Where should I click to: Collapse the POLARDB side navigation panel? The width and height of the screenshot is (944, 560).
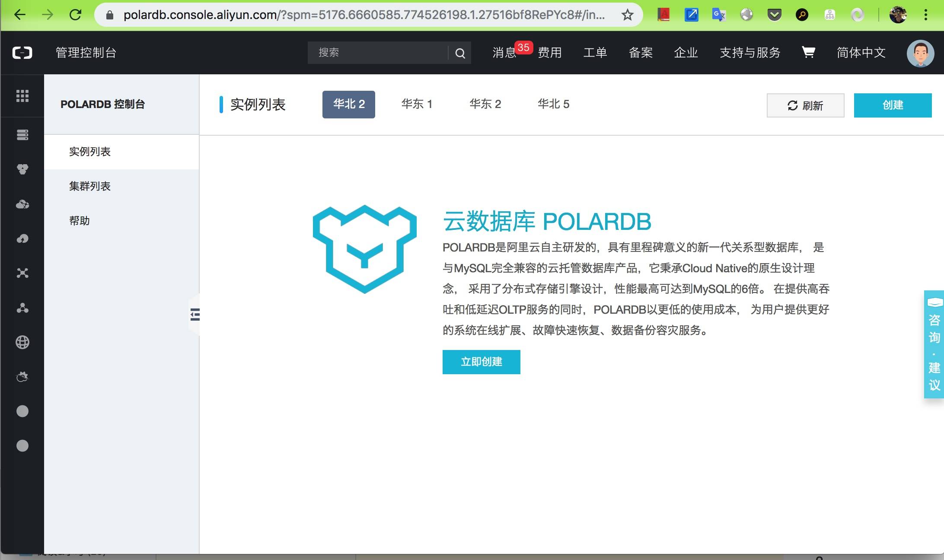click(x=195, y=315)
